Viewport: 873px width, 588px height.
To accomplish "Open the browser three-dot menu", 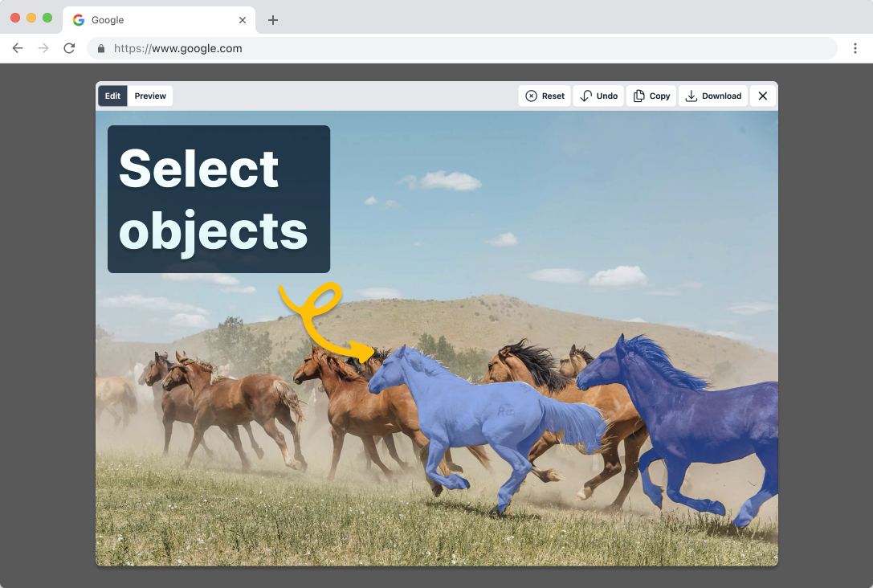I will 855,48.
